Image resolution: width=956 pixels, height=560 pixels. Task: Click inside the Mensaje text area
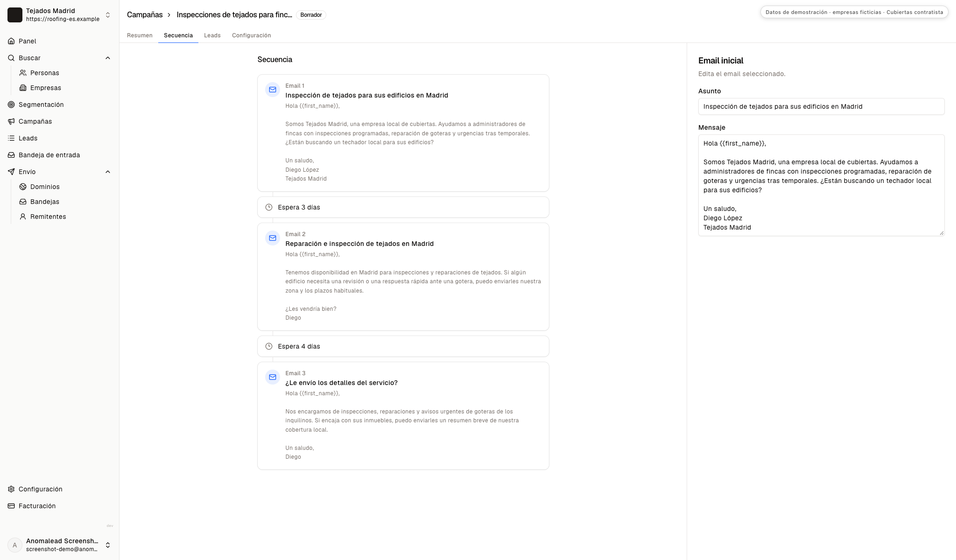tap(821, 185)
